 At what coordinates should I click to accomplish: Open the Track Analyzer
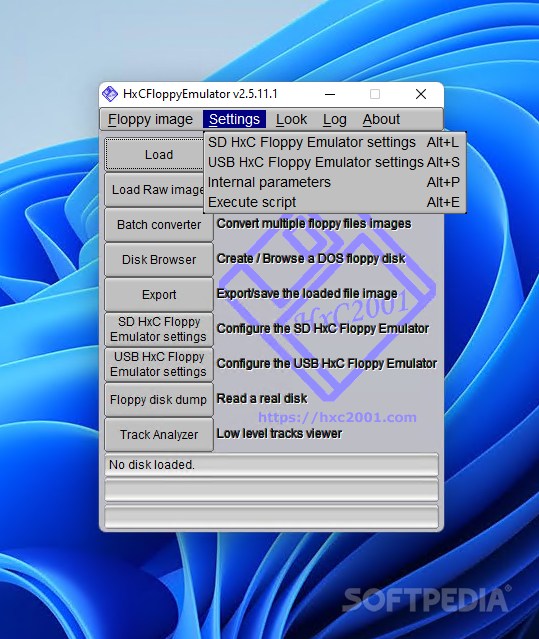coord(159,434)
